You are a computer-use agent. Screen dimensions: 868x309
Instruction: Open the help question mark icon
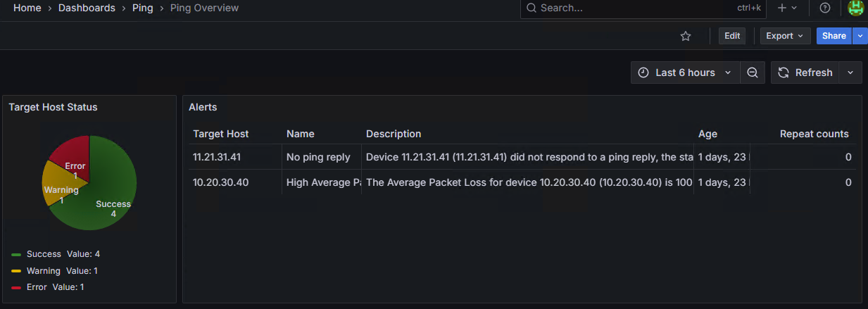pyautogui.click(x=825, y=8)
